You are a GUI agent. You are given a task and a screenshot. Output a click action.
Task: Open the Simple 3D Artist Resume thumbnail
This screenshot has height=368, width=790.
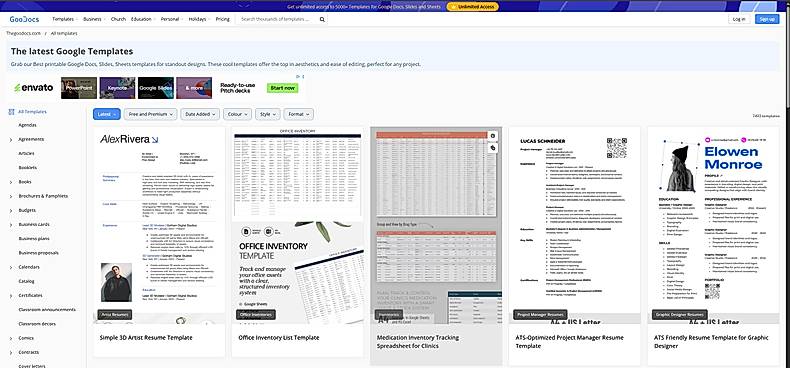[159, 225]
